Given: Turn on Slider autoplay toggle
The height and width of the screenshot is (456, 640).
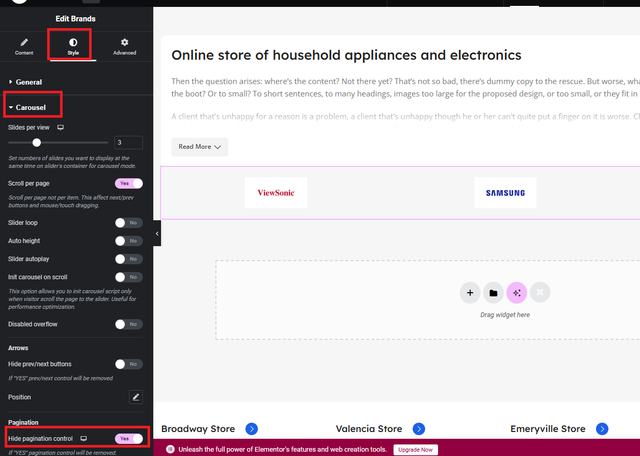Looking at the screenshot, I should [129, 259].
